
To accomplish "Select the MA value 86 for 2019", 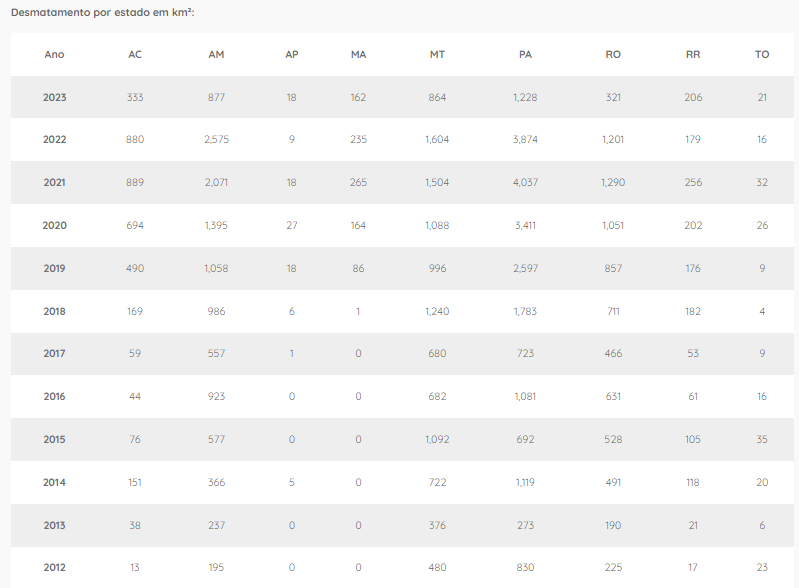I will point(359,268).
